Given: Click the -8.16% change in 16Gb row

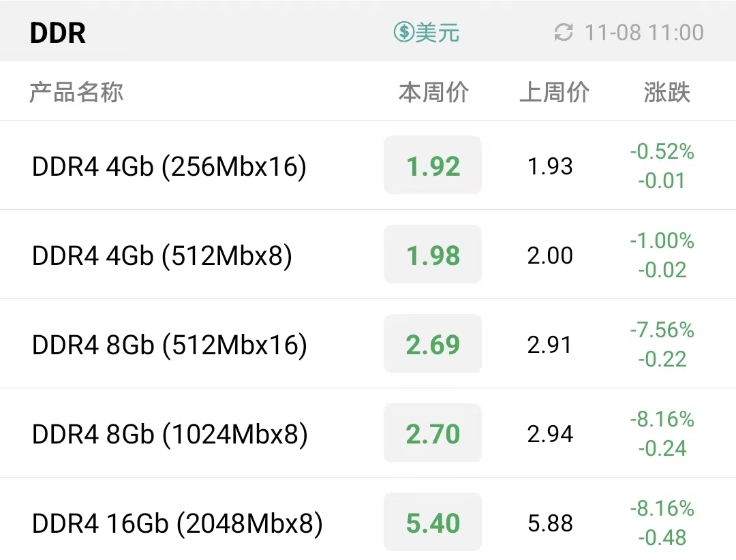Looking at the screenshot, I should tap(662, 508).
